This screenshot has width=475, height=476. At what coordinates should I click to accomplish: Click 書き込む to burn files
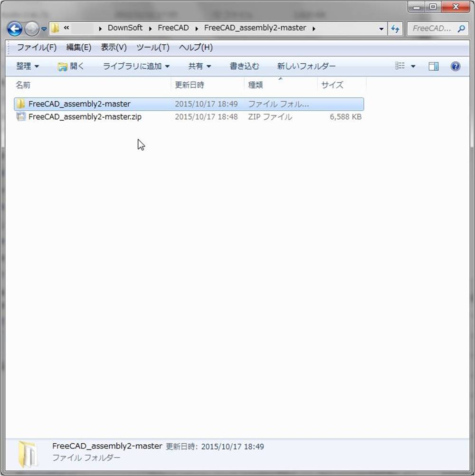244,66
